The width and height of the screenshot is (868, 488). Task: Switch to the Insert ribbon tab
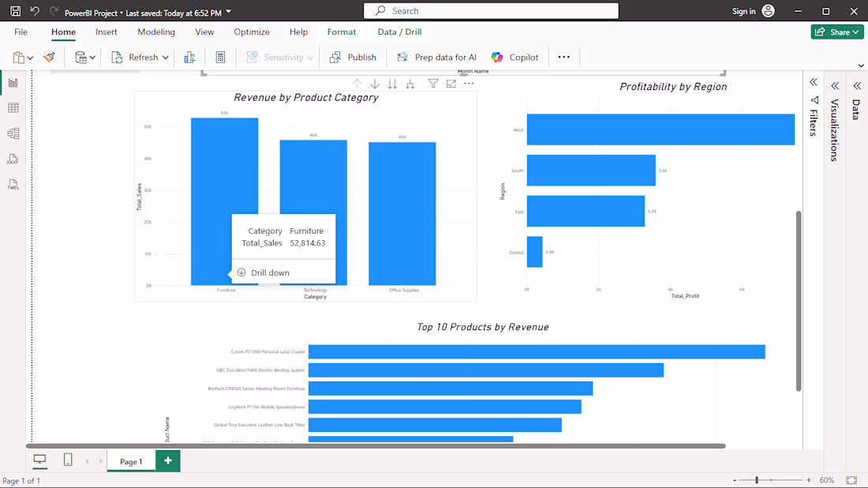[107, 32]
